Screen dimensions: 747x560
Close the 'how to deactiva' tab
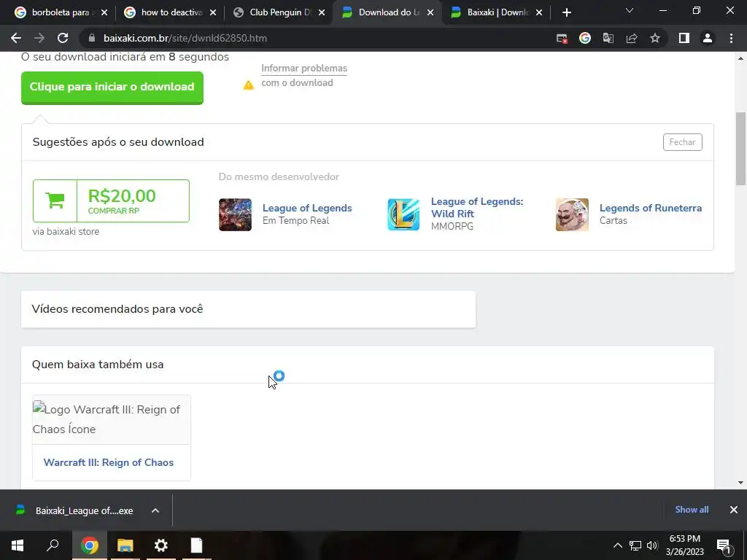[213, 13]
